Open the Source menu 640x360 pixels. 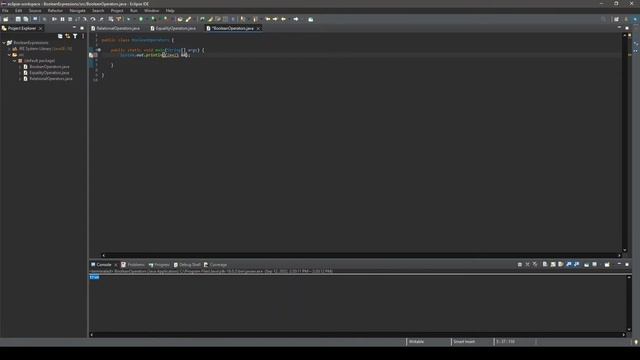[35, 11]
